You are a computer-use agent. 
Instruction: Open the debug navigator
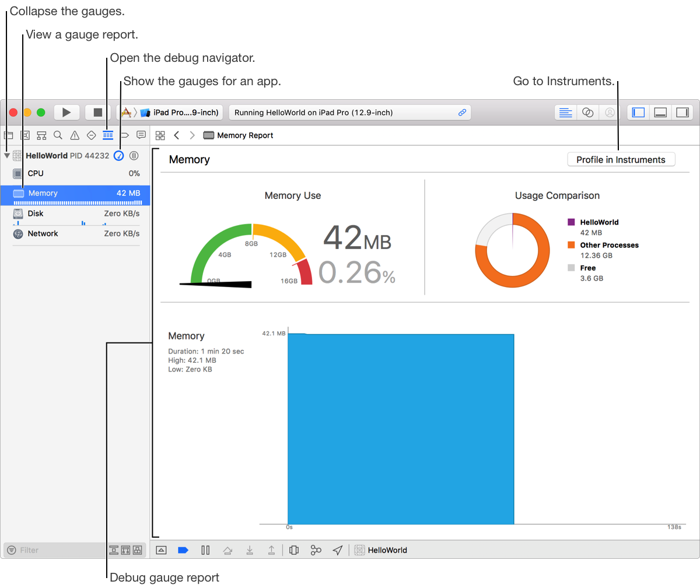(x=107, y=135)
